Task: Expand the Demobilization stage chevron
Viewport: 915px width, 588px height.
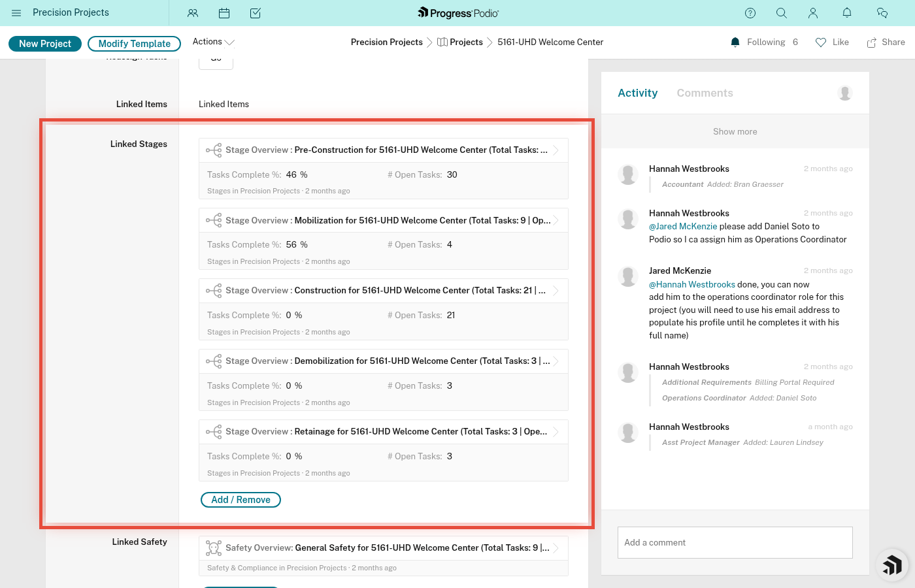Action: click(556, 361)
